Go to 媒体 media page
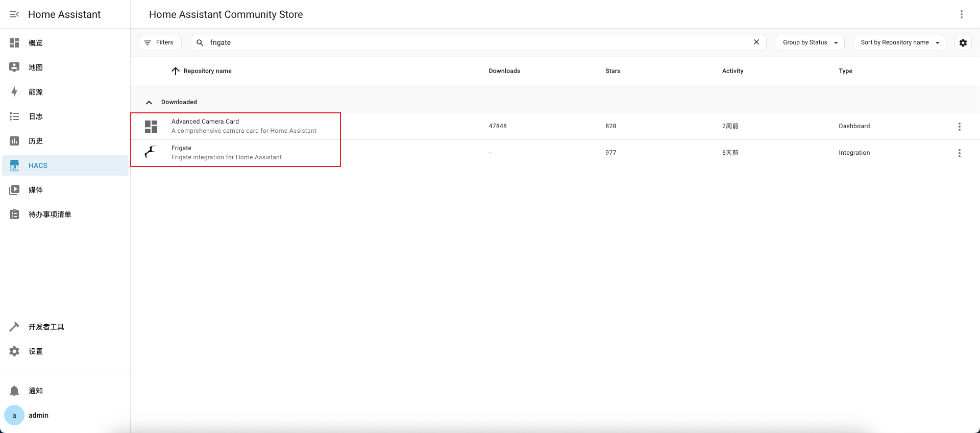This screenshot has width=980, height=433. pos(36,190)
